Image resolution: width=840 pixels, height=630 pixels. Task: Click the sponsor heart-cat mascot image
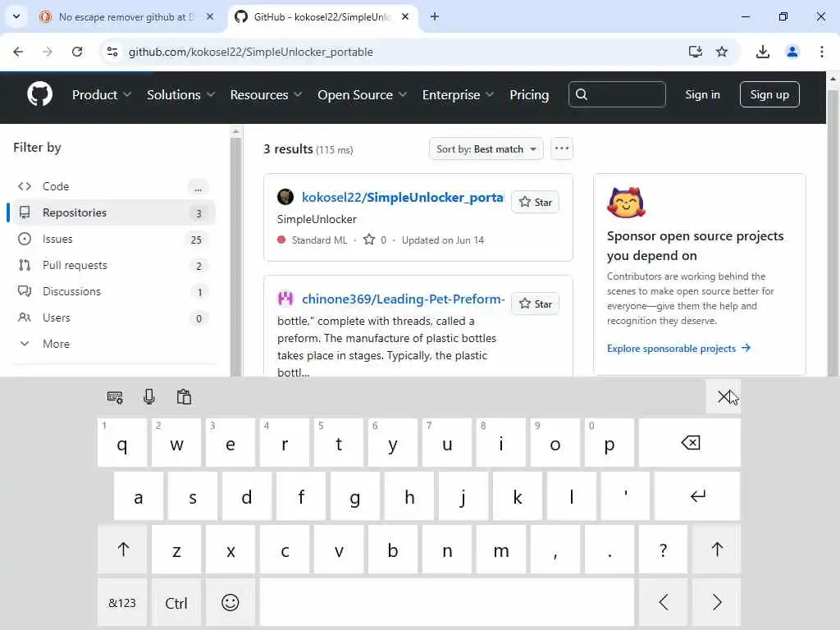626,202
